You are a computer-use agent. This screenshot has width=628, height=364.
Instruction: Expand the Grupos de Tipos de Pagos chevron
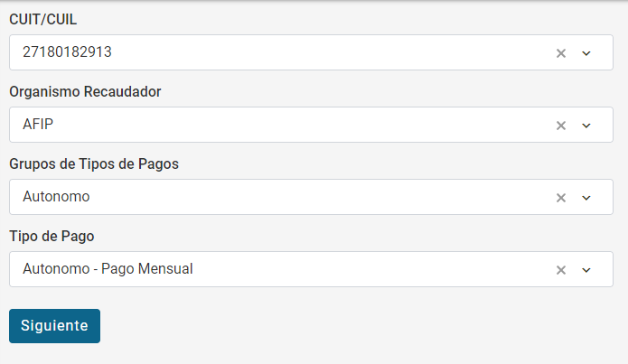click(586, 198)
